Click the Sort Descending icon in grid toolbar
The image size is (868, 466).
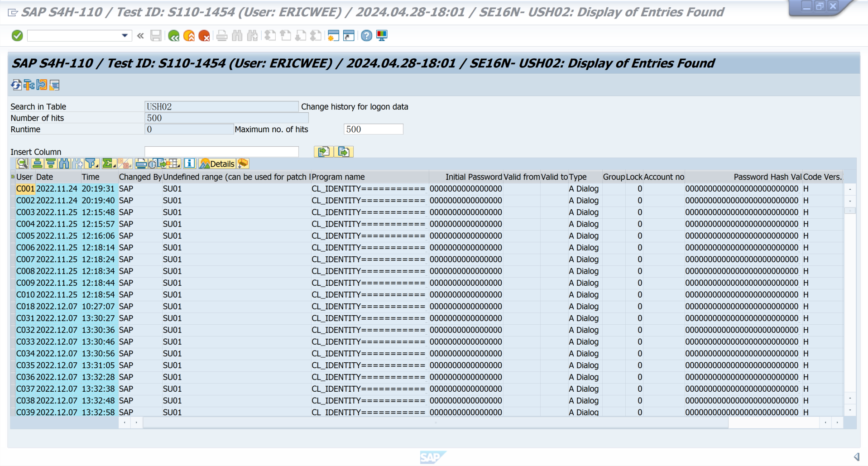51,163
